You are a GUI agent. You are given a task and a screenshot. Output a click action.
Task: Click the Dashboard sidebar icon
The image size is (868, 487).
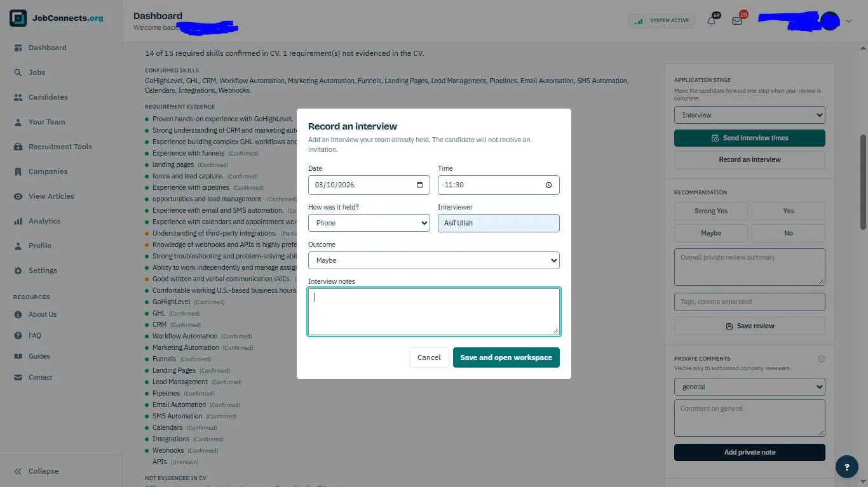click(18, 48)
